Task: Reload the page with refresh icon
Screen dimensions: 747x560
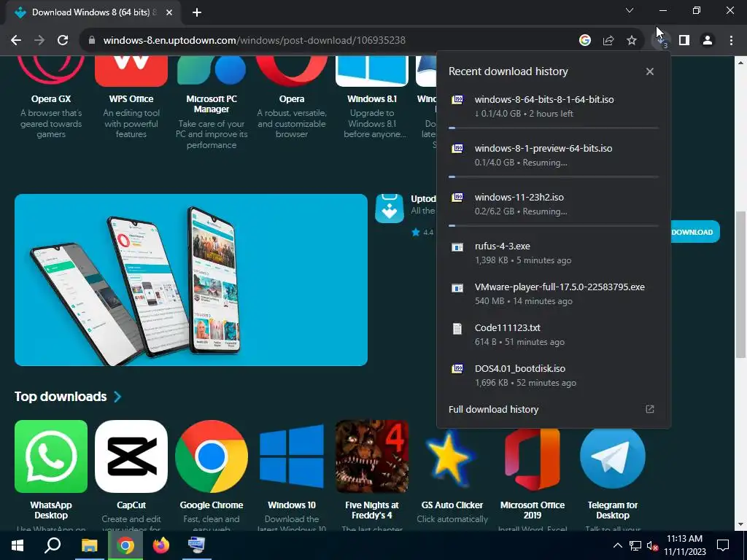Action: (x=63, y=41)
